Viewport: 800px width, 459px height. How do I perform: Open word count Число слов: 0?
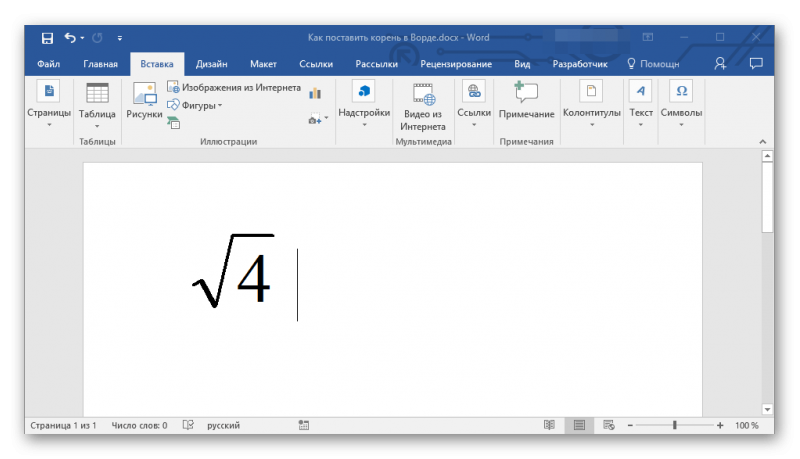pos(139,425)
